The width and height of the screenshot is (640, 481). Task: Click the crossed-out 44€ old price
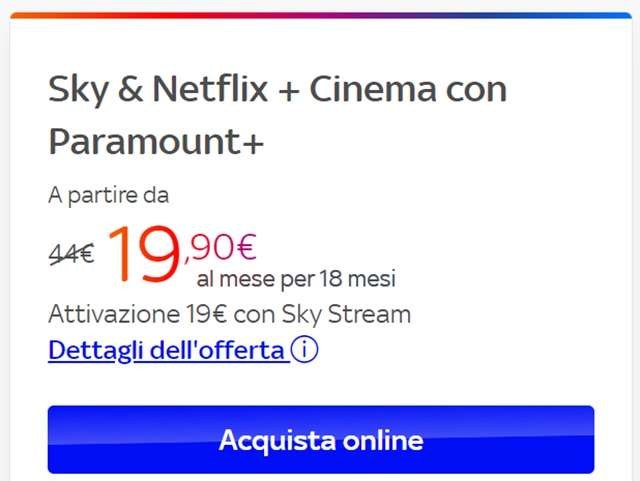click(x=71, y=254)
